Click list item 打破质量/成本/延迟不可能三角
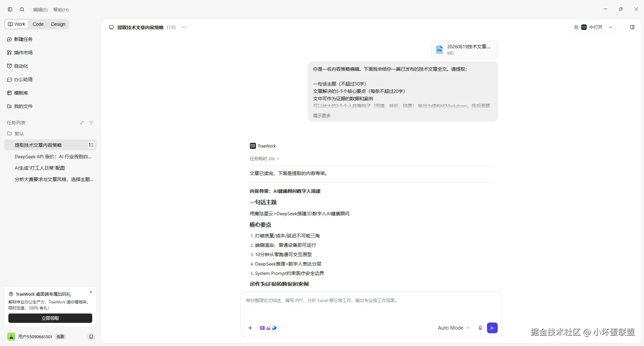This screenshot has height=346, width=644. (287, 236)
